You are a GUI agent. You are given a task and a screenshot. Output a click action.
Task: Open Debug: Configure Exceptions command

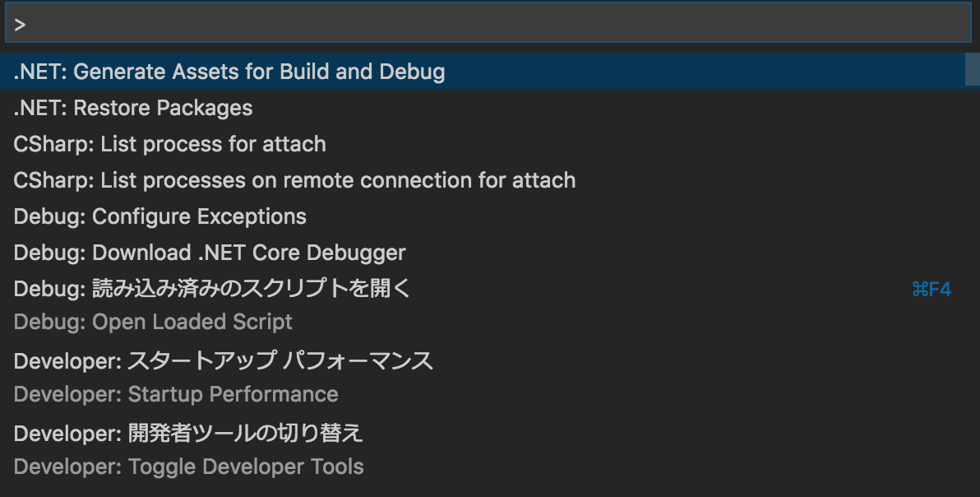pos(160,216)
